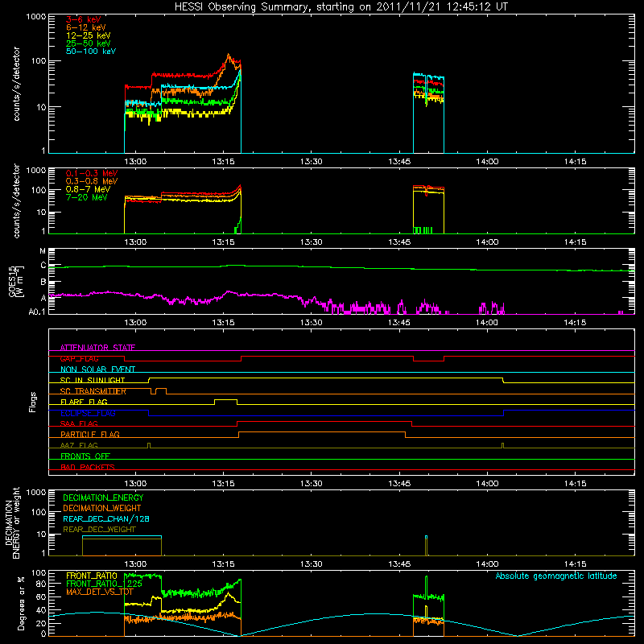The image size is (644, 644).
Task: Click the PARTICLE_FLAG label
Action: point(90,434)
